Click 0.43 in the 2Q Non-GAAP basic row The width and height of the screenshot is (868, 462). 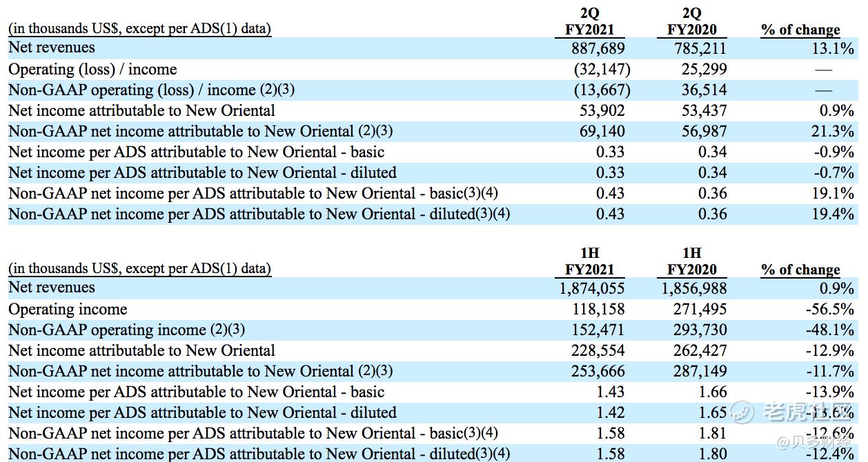(610, 193)
